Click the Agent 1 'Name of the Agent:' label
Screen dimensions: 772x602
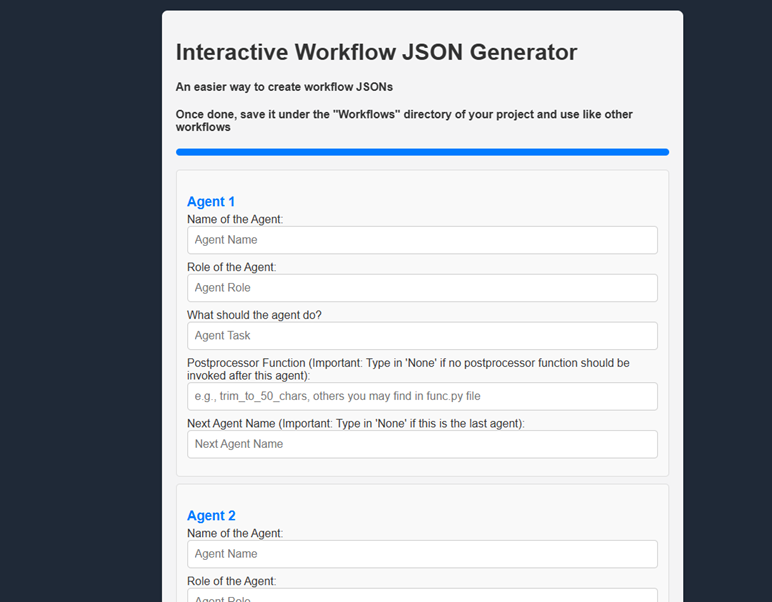[235, 220]
